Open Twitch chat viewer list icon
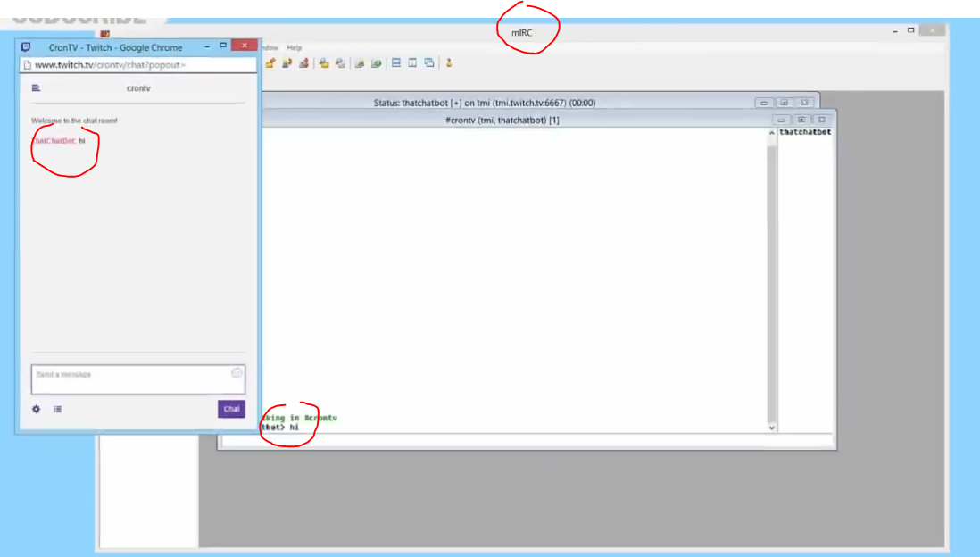980x557 pixels. [57, 409]
